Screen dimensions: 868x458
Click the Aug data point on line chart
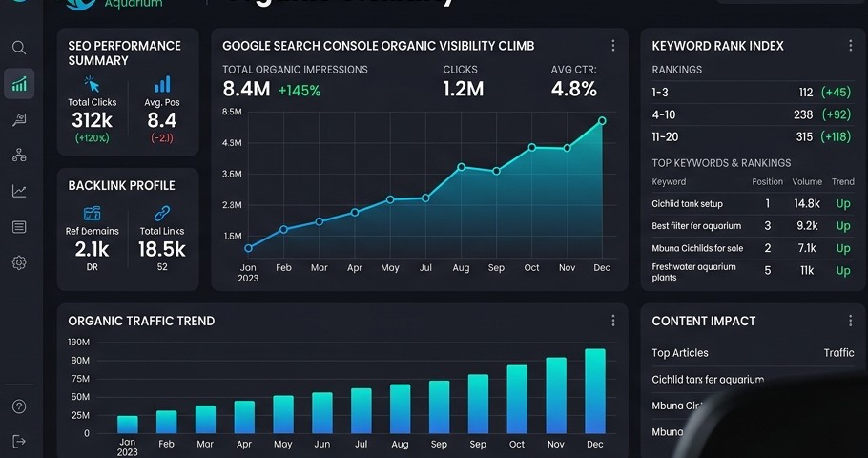pyautogui.click(x=461, y=167)
